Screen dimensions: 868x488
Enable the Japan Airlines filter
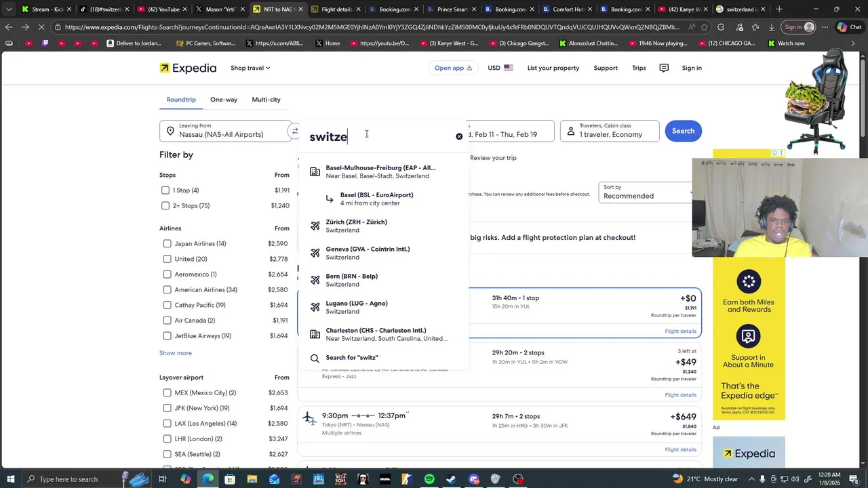pyautogui.click(x=167, y=243)
